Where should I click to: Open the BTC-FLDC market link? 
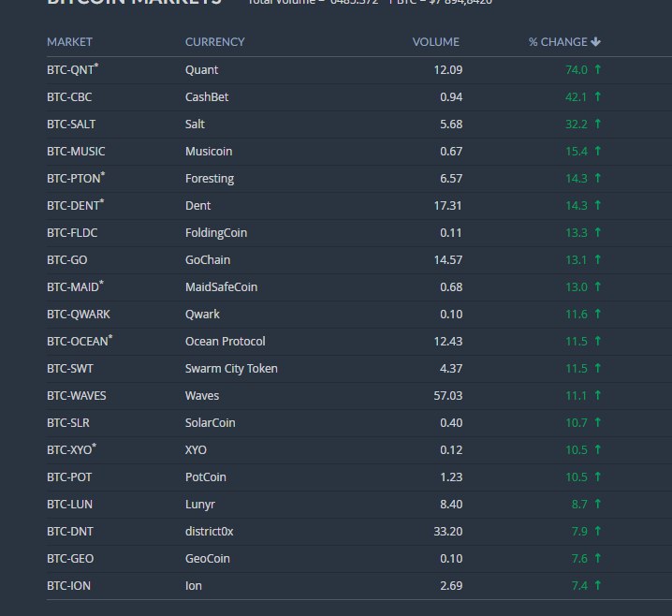click(72, 233)
